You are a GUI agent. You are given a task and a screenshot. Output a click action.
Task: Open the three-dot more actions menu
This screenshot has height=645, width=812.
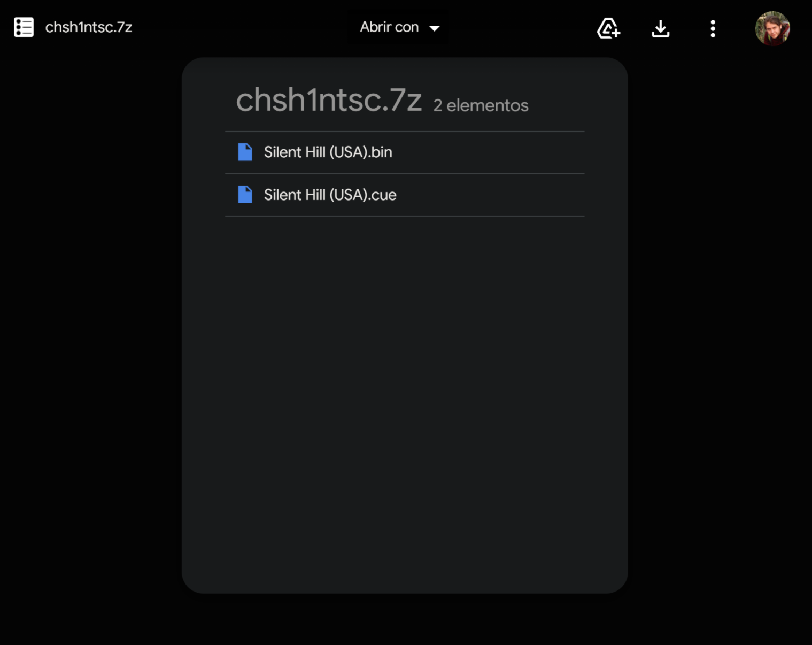(x=713, y=28)
